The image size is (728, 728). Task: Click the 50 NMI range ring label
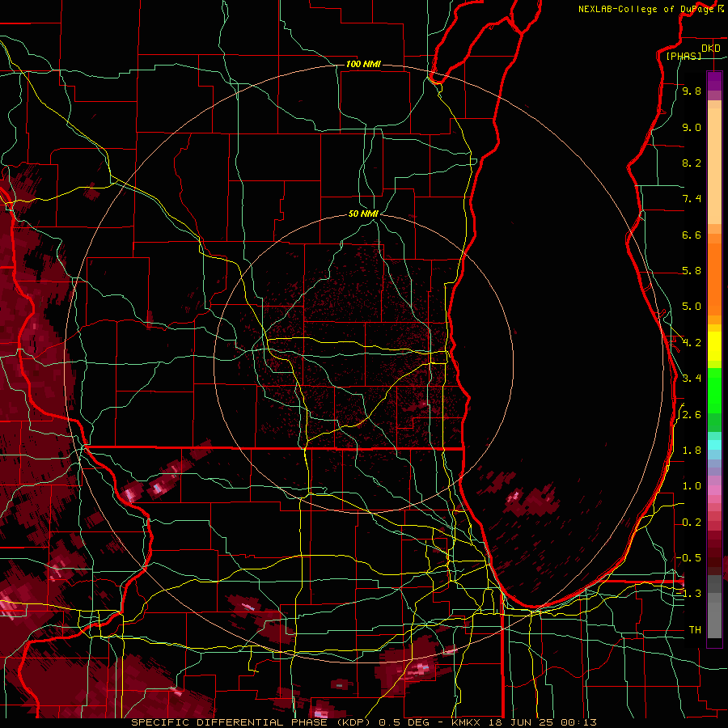pyautogui.click(x=363, y=214)
